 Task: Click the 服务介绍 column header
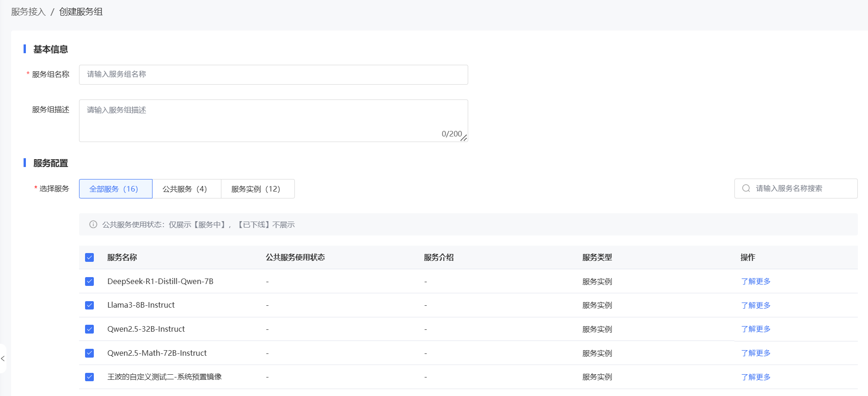(439, 257)
